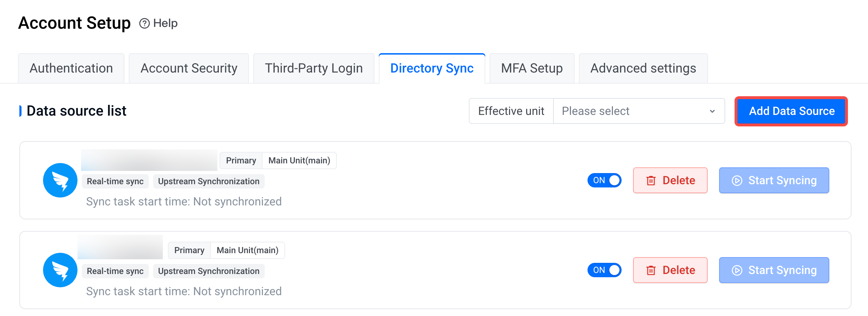Click the second data source DingTalk logo
The image size is (868, 316).
(60, 270)
